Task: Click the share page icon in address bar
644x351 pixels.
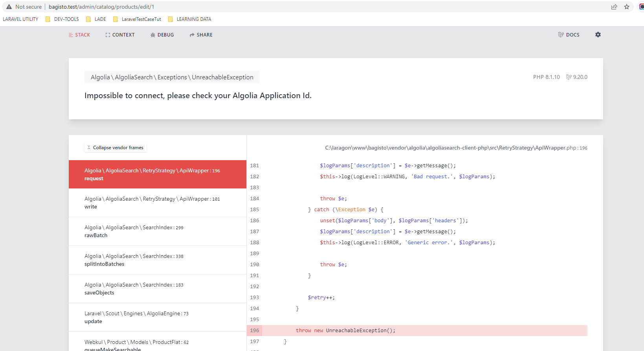Action: [614, 7]
